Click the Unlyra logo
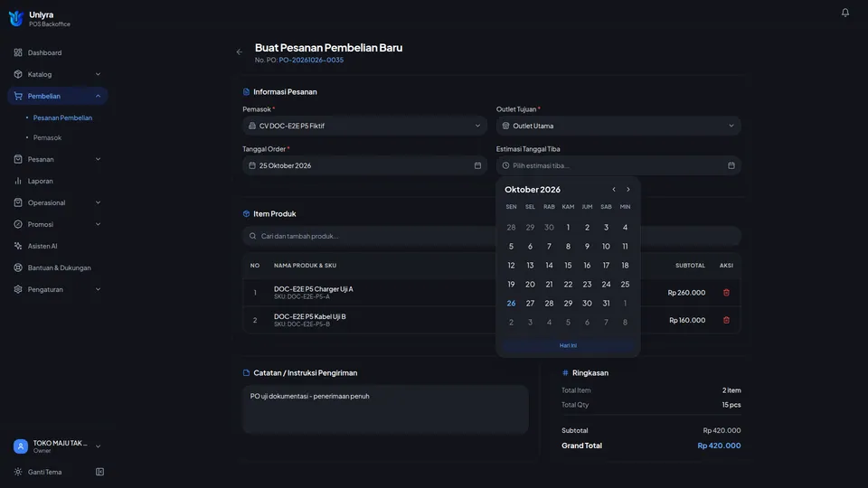Screen dimensions: 868x488 16,19
